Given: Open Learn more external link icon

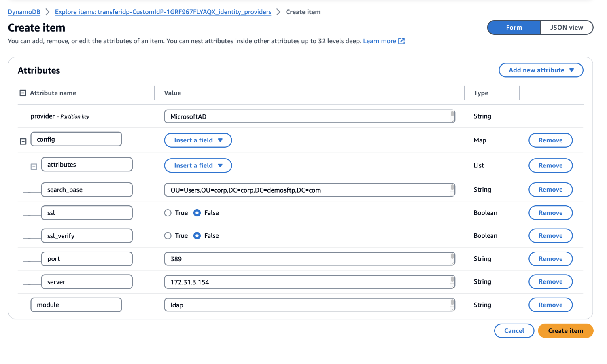Looking at the screenshot, I should coord(401,41).
